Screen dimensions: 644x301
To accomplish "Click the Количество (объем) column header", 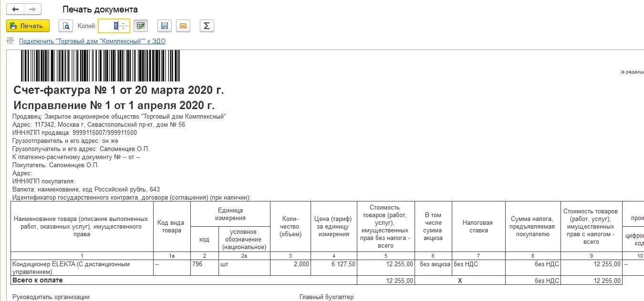I will coord(291,226).
